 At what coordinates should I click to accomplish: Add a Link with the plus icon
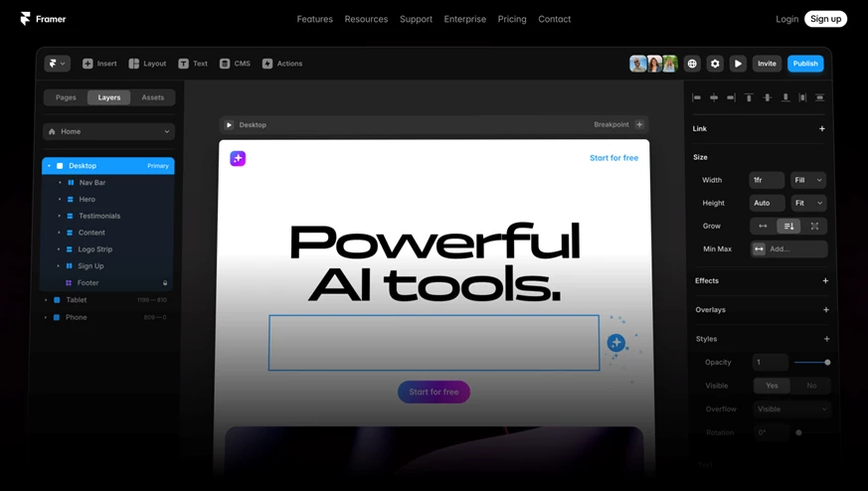tap(822, 128)
